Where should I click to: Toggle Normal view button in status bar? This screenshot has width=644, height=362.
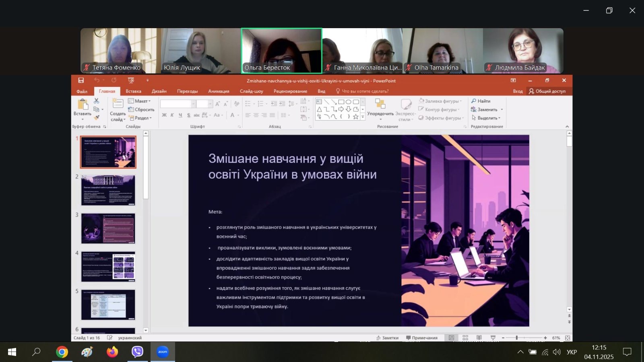(x=452, y=338)
